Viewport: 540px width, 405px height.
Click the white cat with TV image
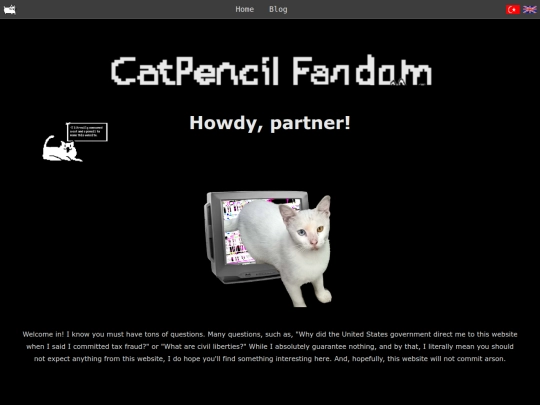268,249
